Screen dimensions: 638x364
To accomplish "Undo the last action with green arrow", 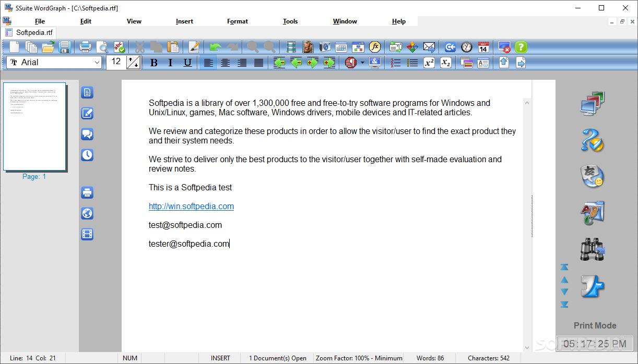I will [x=216, y=47].
